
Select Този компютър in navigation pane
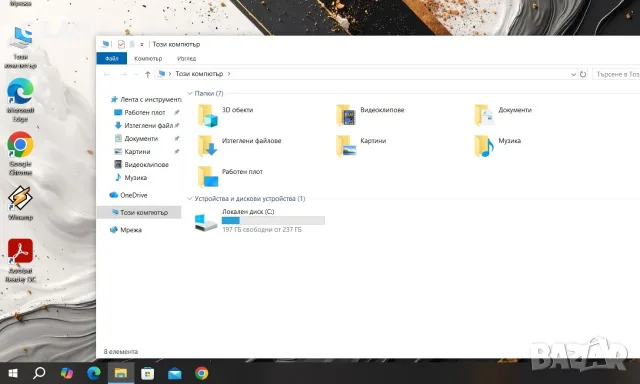(140, 212)
